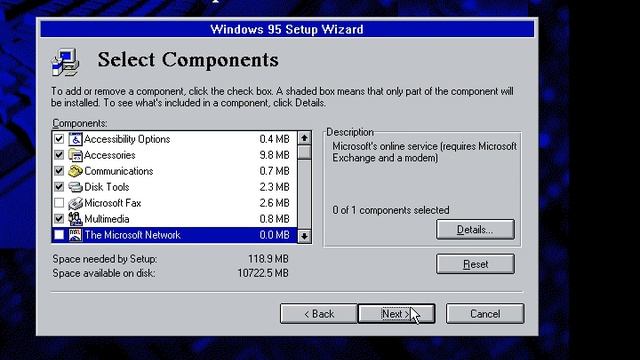Click the Microsoft Fax machine icon
Viewport: 640px width, 360px height.
76,203
